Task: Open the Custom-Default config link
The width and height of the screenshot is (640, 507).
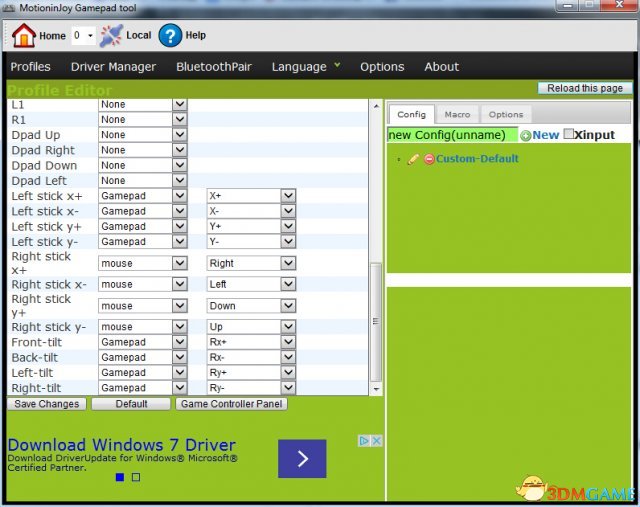Action: pyautogui.click(x=477, y=158)
